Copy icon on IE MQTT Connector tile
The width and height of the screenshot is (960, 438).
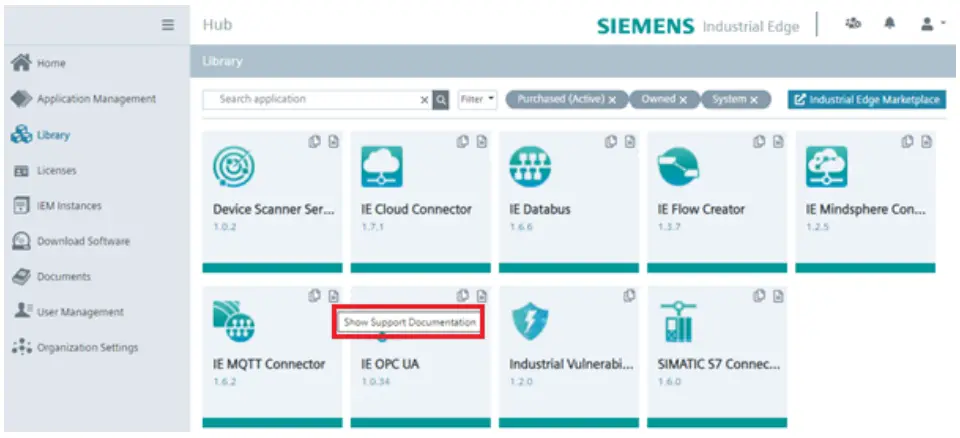[314, 296]
